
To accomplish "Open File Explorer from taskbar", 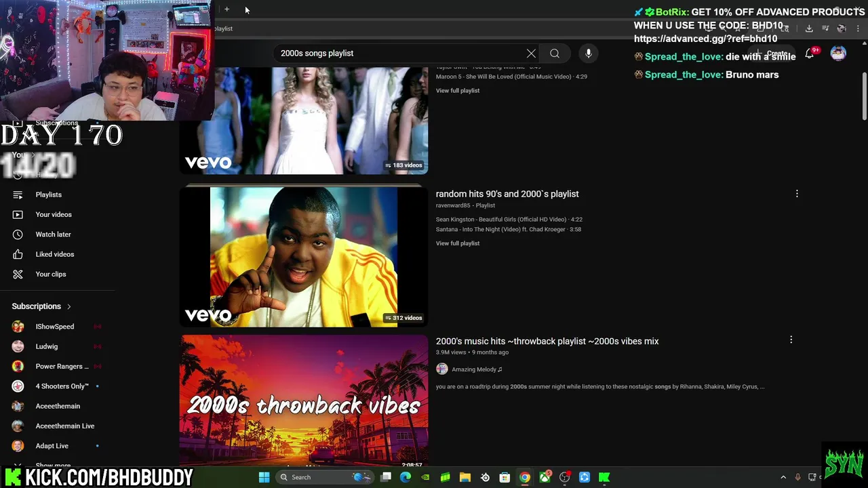I will point(465,477).
